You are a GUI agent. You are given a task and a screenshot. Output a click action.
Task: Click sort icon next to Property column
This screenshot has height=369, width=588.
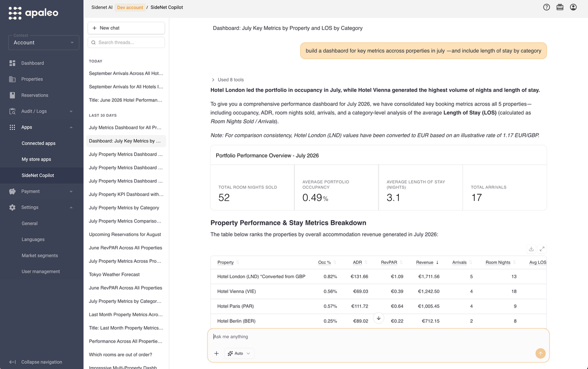coord(238,262)
